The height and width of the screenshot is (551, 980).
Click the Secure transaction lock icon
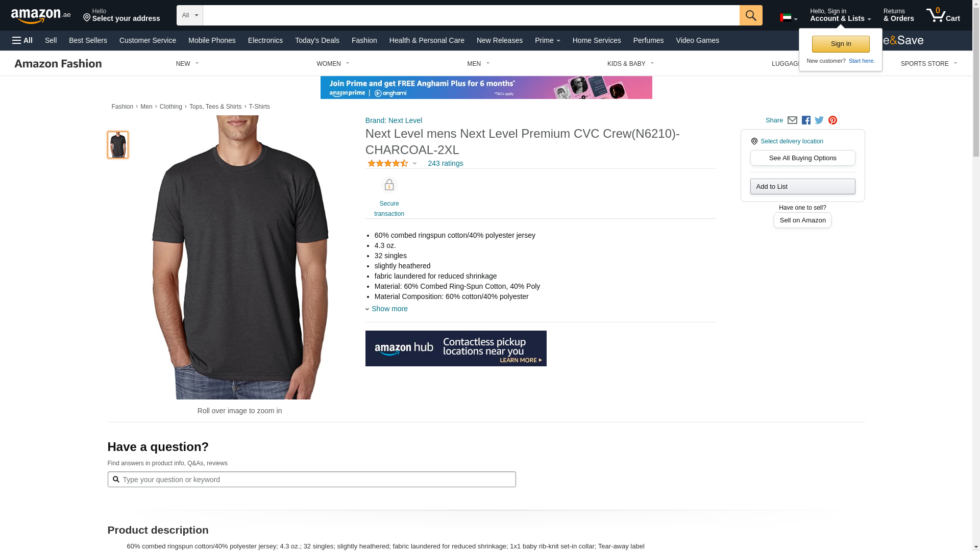[389, 185]
